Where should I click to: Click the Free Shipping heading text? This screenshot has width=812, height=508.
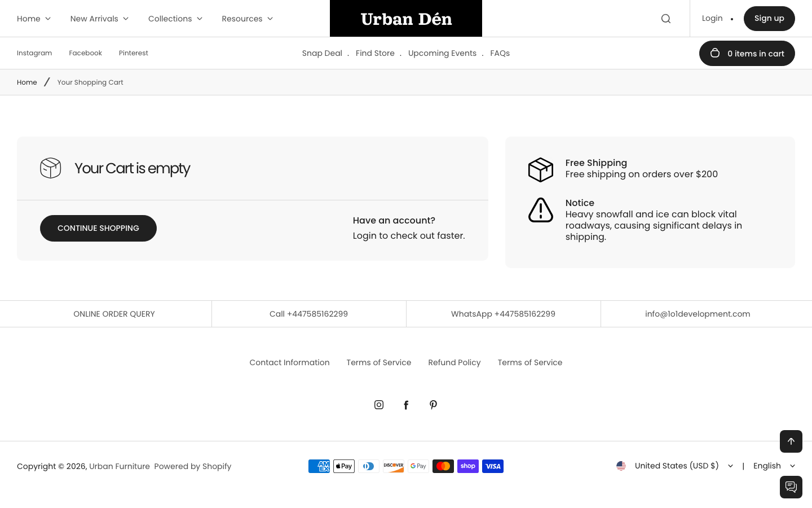tap(596, 163)
